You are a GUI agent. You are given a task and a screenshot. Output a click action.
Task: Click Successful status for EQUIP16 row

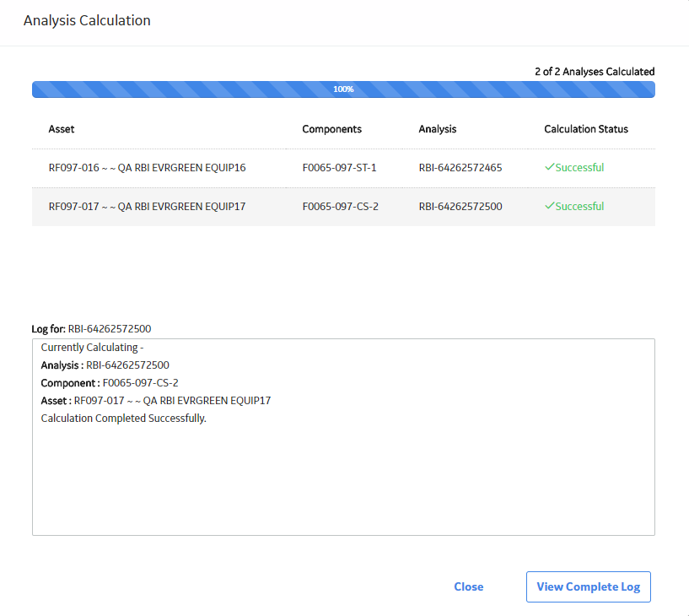pyautogui.click(x=579, y=168)
